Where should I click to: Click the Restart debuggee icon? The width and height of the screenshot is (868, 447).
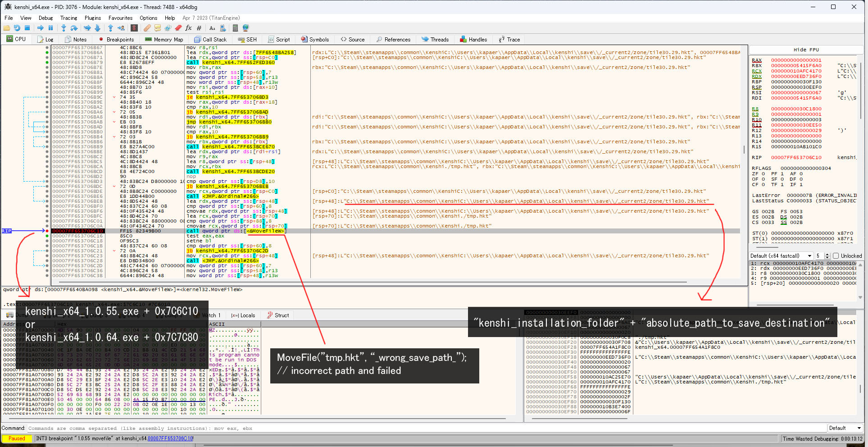tap(17, 28)
